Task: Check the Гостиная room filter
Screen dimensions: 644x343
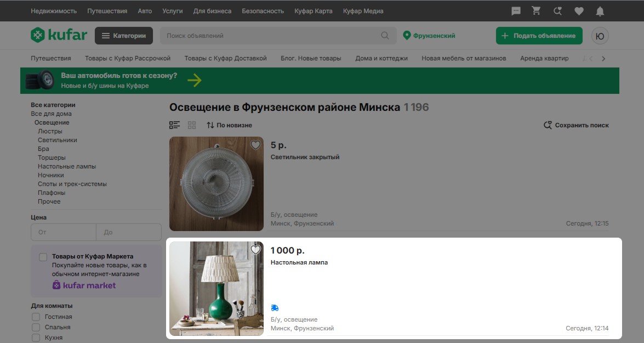Action: click(36, 317)
